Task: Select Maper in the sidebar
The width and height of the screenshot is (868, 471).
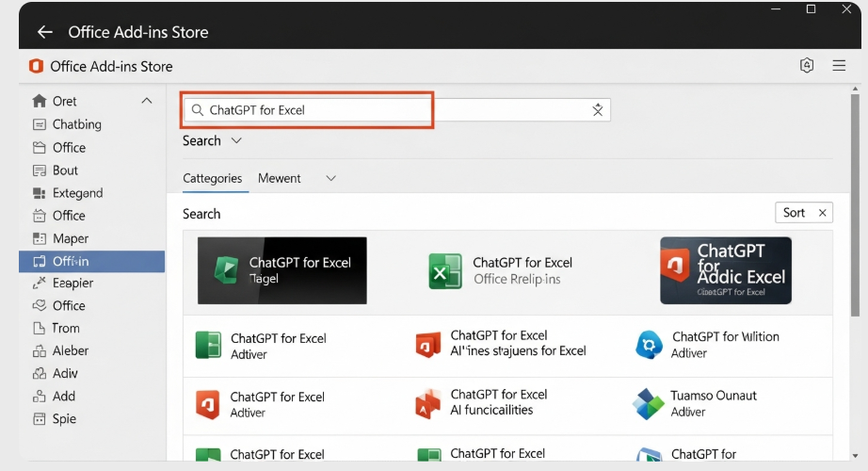Action: click(x=60, y=238)
